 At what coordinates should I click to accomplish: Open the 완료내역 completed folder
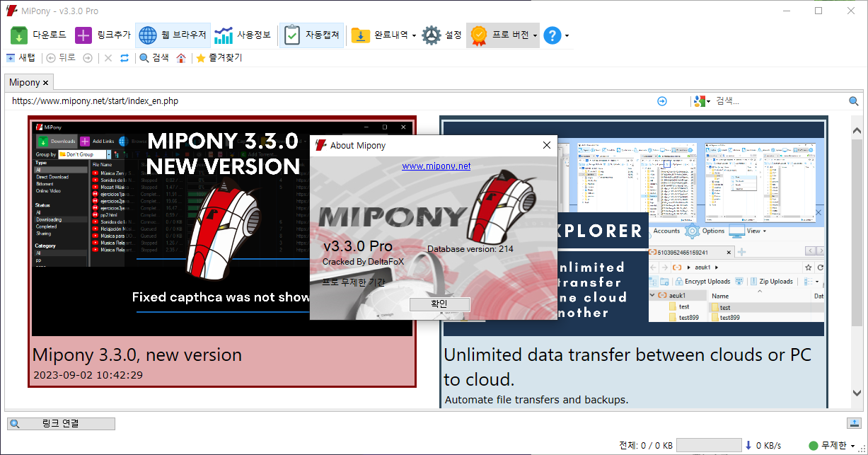click(379, 35)
